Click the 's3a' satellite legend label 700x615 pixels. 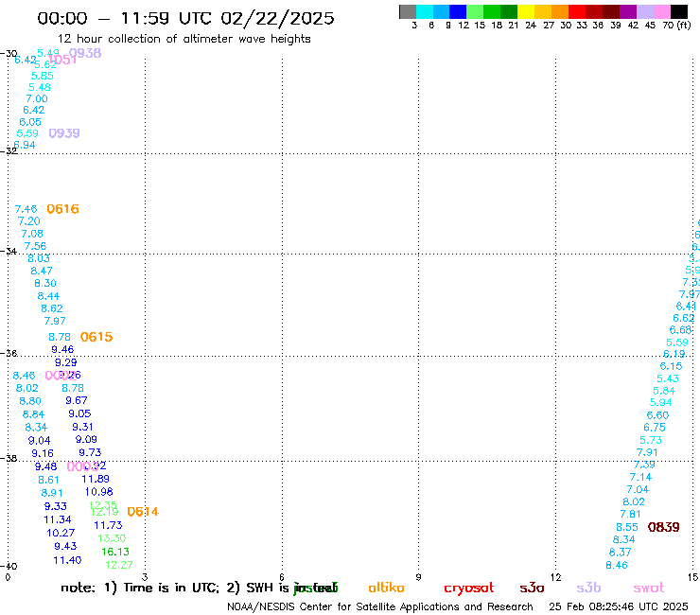[532, 588]
